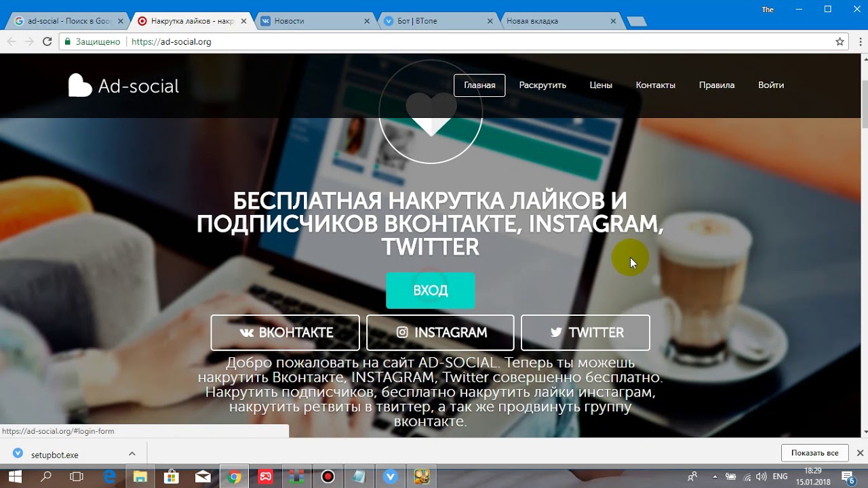868x488 pixels.
Task: Click the green secure padlock icon
Action: point(67,41)
